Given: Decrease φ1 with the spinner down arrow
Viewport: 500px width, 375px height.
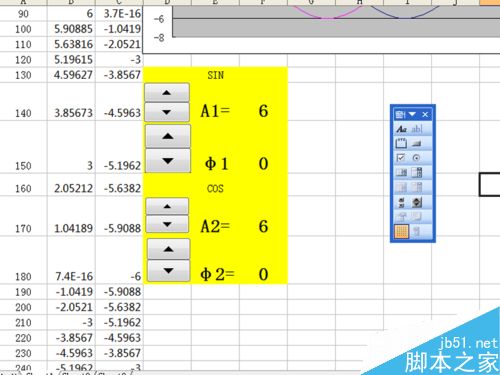Looking at the screenshot, I should (x=168, y=161).
